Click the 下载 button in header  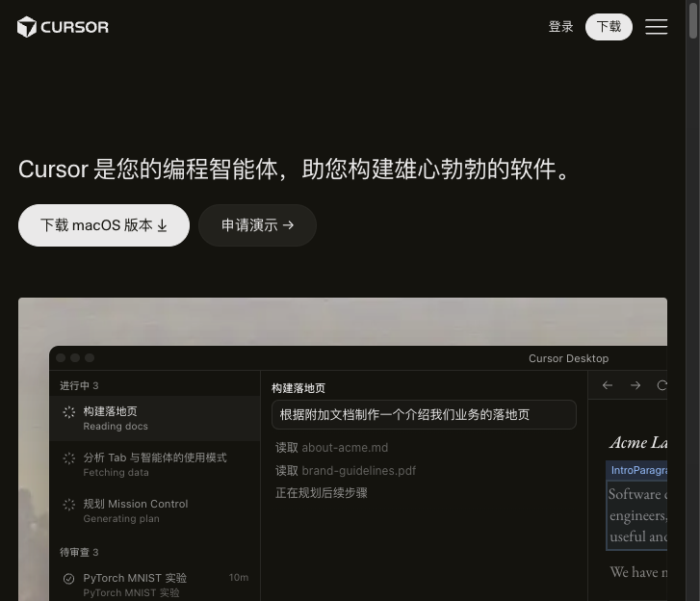pos(609,27)
